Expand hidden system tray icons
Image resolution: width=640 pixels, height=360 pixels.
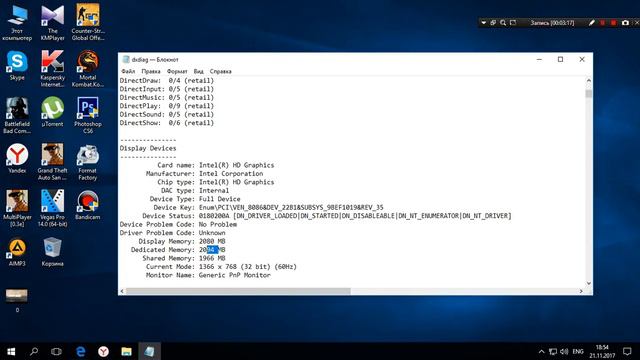point(542,351)
